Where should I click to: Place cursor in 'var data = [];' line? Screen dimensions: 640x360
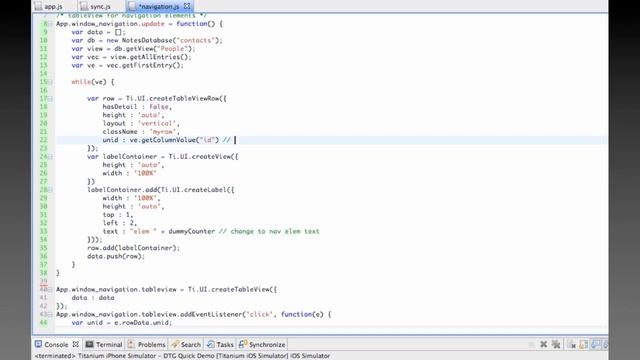pyautogui.click(x=98, y=32)
